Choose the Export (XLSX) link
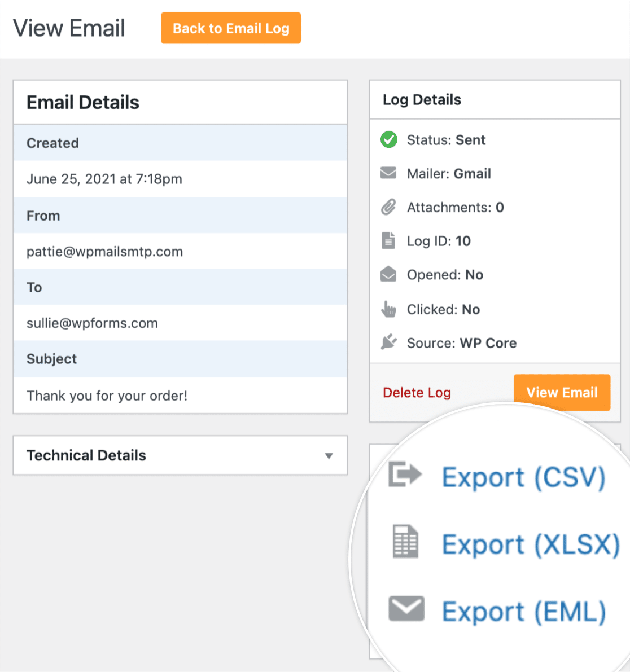The width and height of the screenshot is (630, 672). 531,544
